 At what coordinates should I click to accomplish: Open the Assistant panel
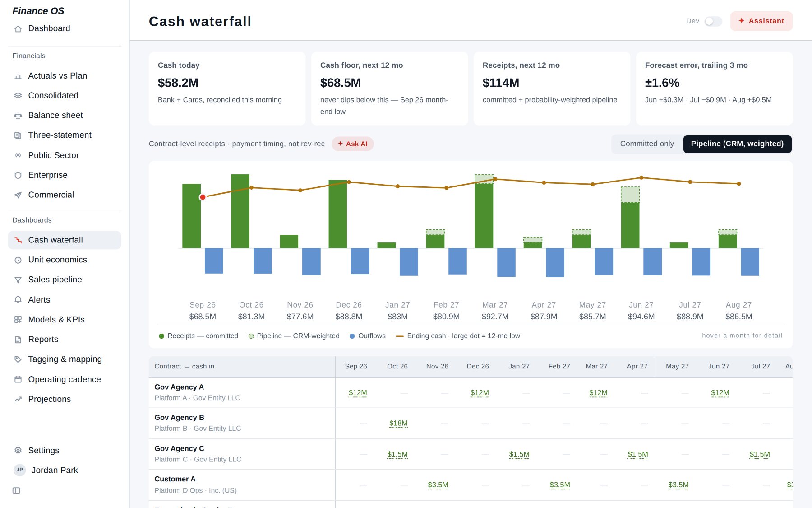click(x=761, y=21)
